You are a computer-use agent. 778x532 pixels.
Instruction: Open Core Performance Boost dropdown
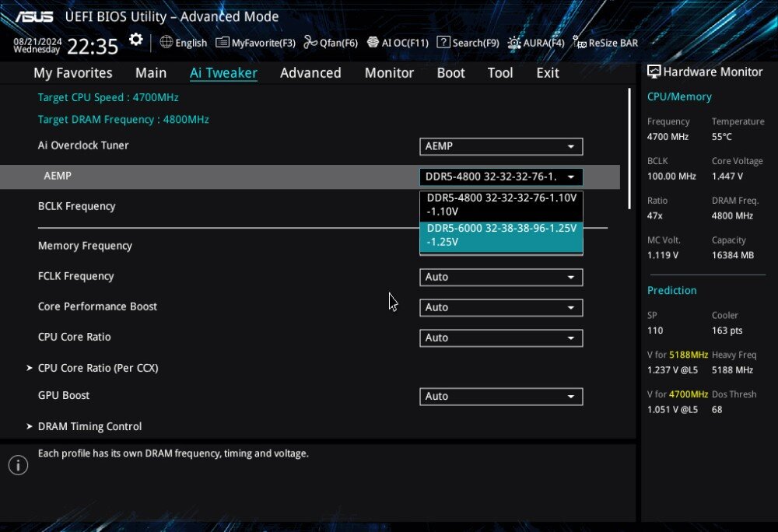pyautogui.click(x=500, y=307)
